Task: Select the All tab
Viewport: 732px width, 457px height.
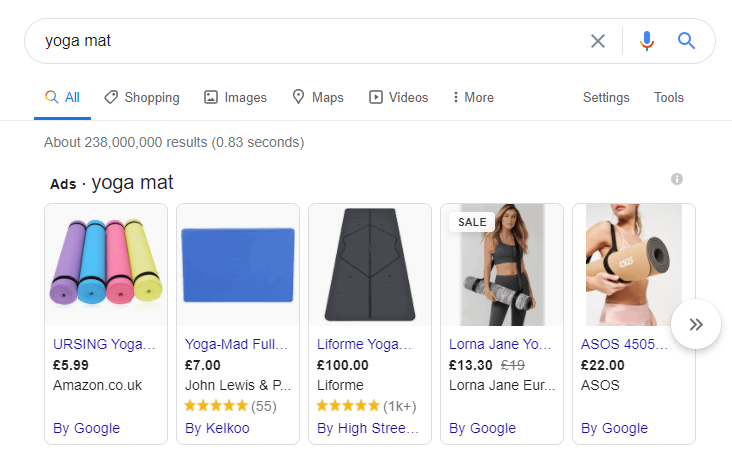Action: [x=63, y=97]
